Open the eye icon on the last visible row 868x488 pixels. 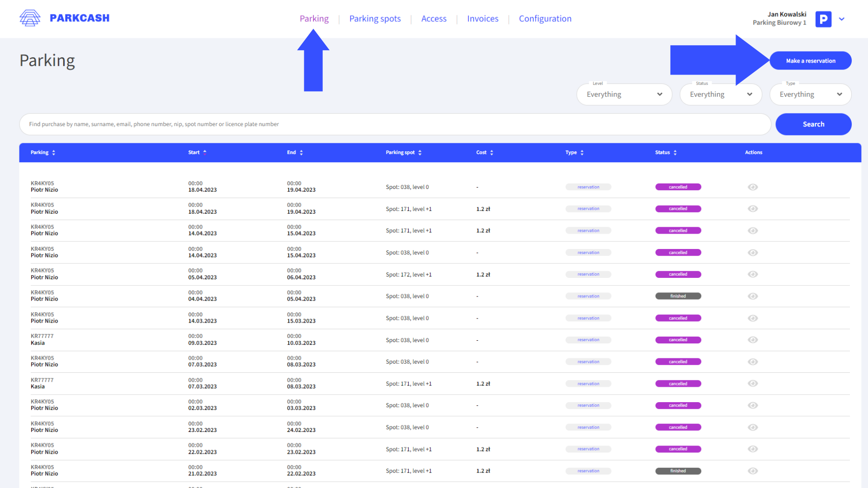click(753, 470)
